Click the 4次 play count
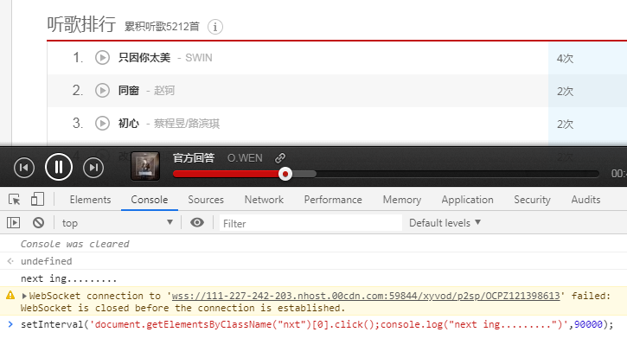The width and height of the screenshot is (627, 364). [x=565, y=59]
